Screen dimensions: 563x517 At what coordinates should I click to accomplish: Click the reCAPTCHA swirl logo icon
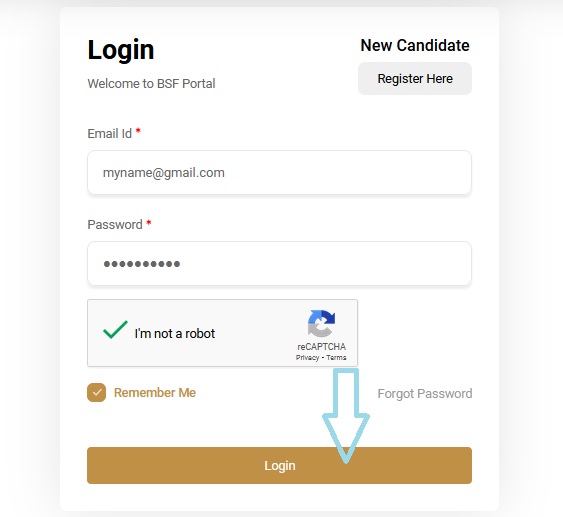point(321,323)
